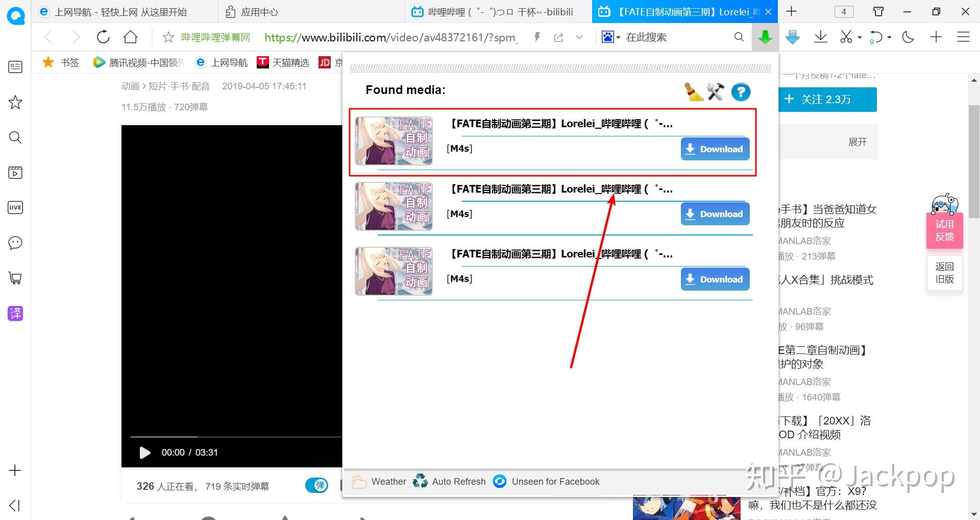Image resolution: width=980 pixels, height=520 pixels.
Task: Open a new tab with plus button
Action: (x=792, y=11)
